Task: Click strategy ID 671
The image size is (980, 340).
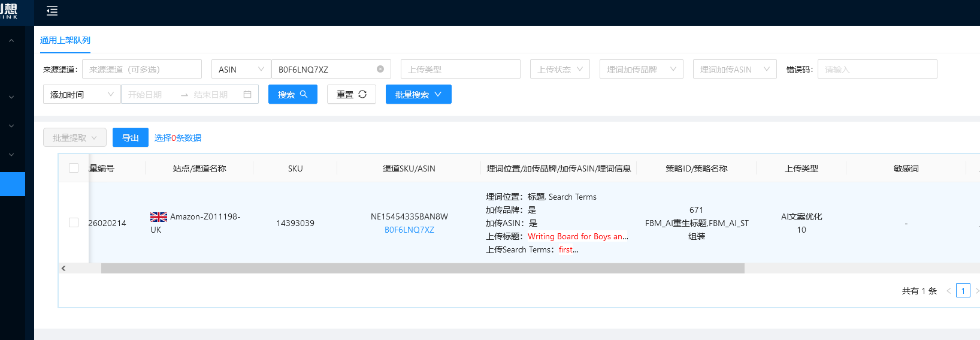Action: point(697,210)
